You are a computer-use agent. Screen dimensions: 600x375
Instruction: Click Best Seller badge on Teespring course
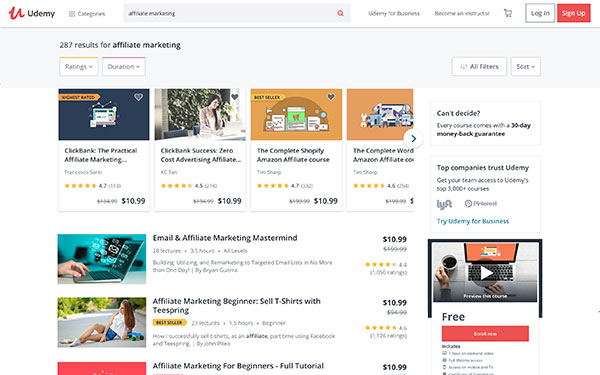[x=170, y=323]
